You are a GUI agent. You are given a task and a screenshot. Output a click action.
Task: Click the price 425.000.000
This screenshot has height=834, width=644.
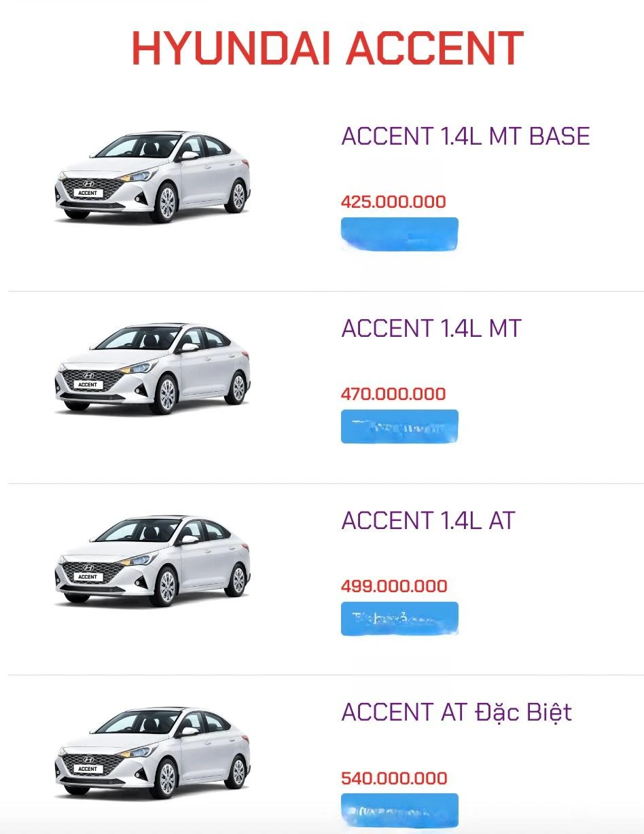392,202
